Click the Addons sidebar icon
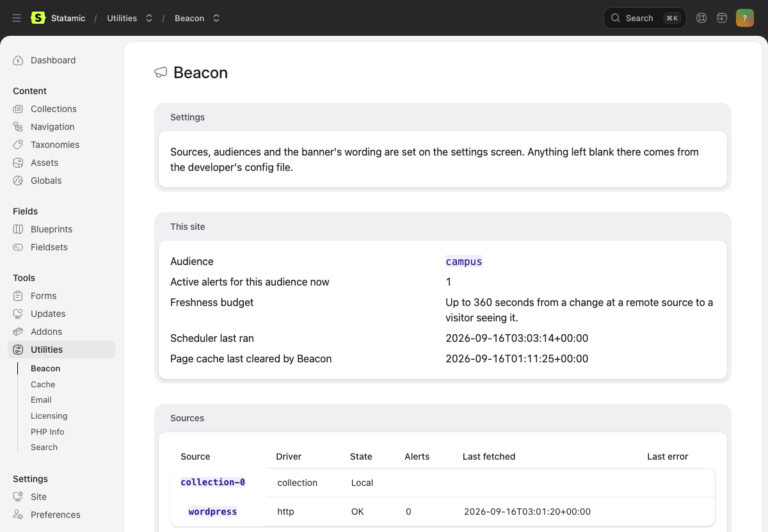 [x=18, y=332]
